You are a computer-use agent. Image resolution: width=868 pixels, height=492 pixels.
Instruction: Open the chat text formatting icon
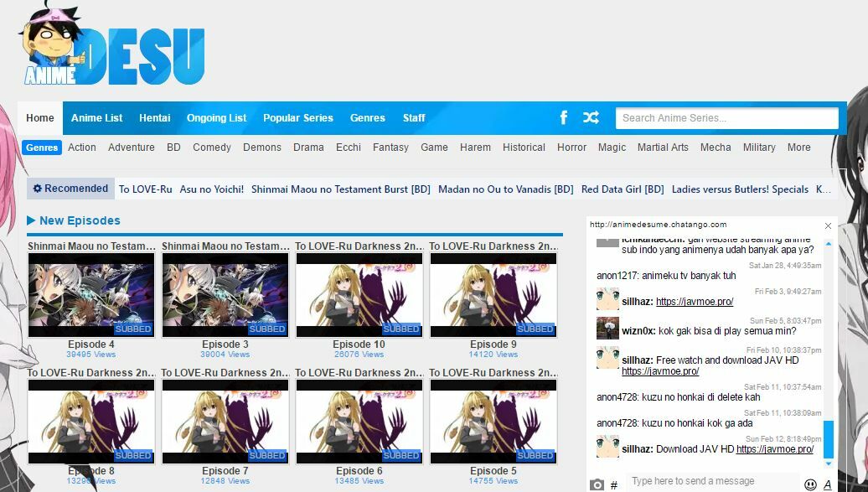coord(828,484)
